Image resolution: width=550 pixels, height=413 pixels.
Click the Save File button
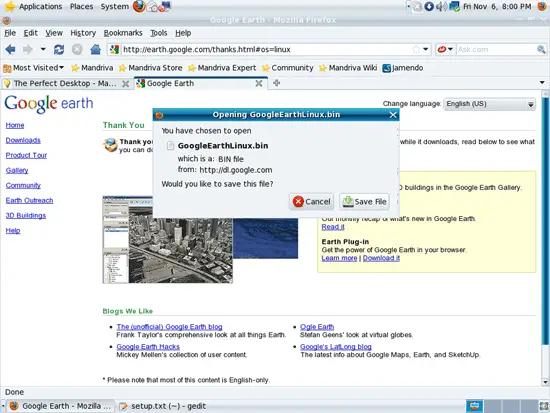point(364,201)
